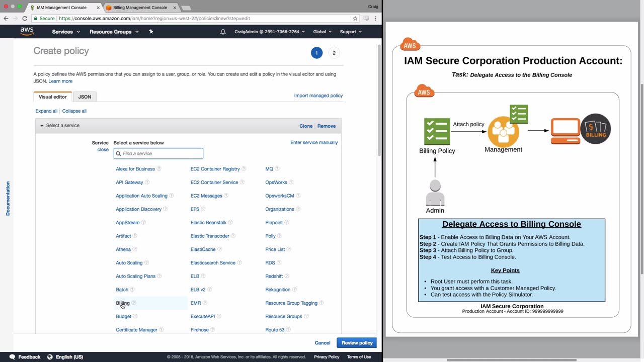Click the Review policy button

coord(357,343)
